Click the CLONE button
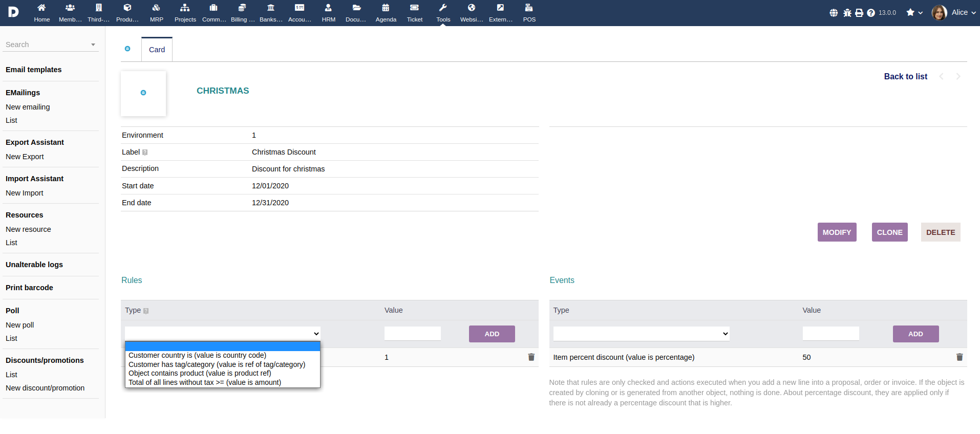 tap(889, 232)
